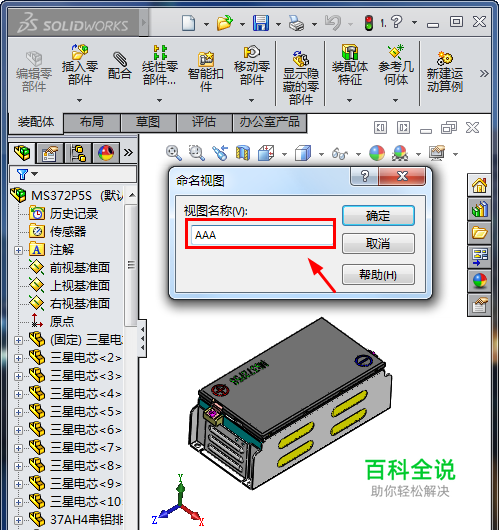The width and height of the screenshot is (499, 530).
Task: Click the Open file folder icon
Action: point(225,23)
